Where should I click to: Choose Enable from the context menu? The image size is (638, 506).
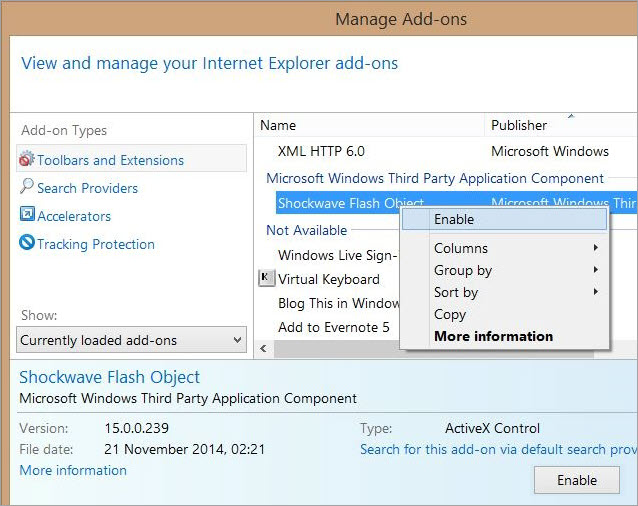pyautogui.click(x=454, y=219)
